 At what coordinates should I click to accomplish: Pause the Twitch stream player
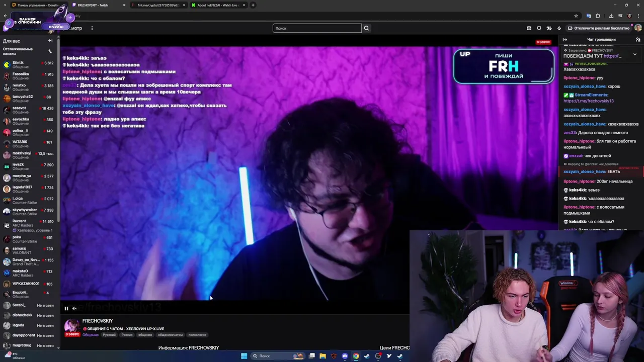click(66, 309)
